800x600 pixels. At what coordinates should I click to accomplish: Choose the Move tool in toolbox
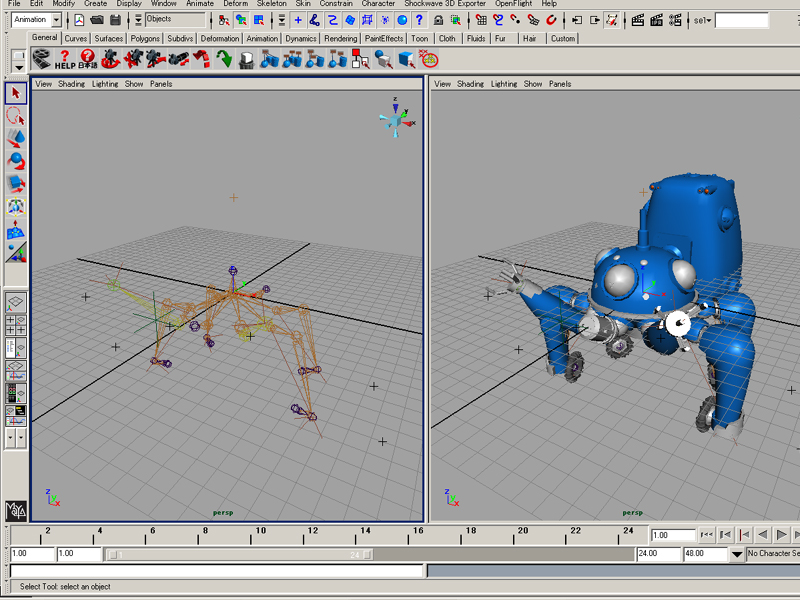point(15,138)
